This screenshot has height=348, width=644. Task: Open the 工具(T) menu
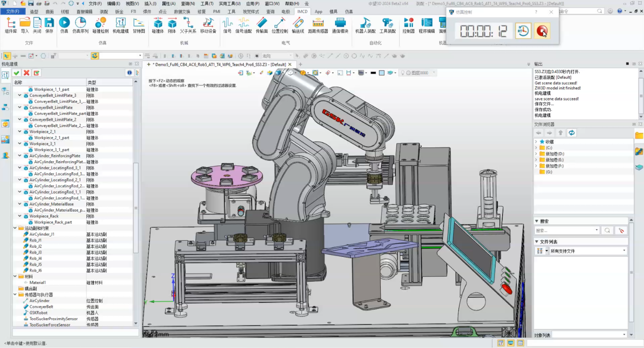[206, 3]
